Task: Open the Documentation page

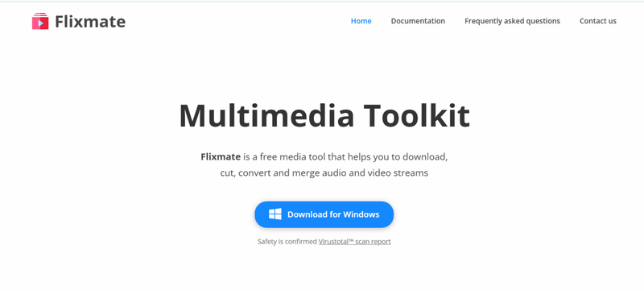Action: point(418,21)
